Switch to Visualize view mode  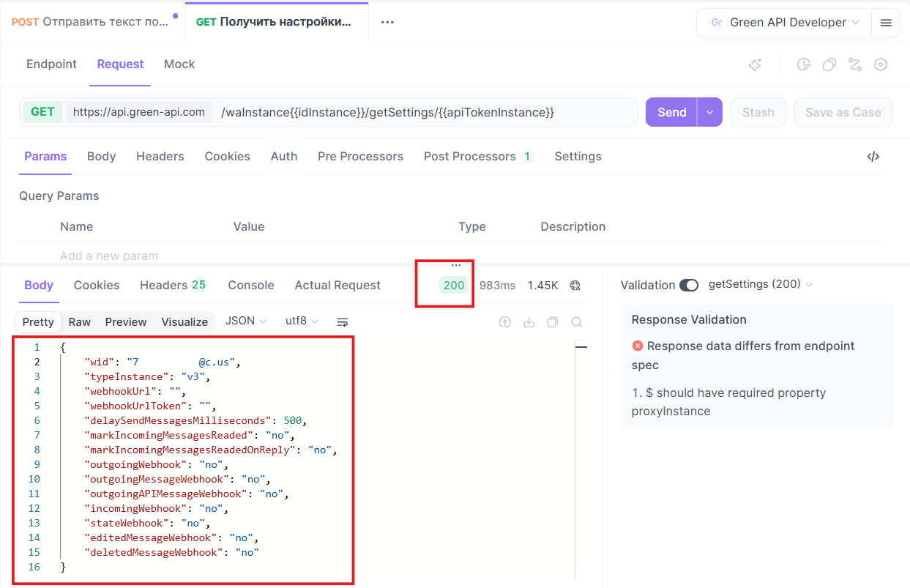184,322
